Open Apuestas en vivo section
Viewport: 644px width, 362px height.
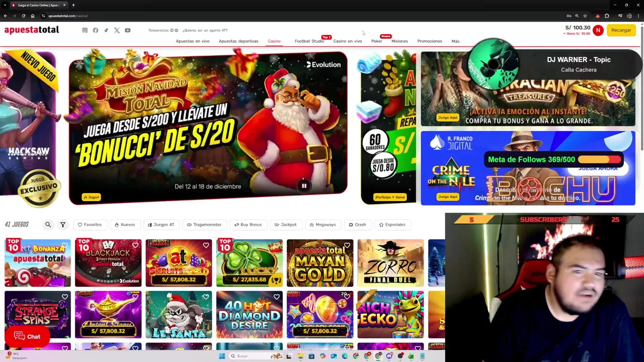(x=193, y=41)
